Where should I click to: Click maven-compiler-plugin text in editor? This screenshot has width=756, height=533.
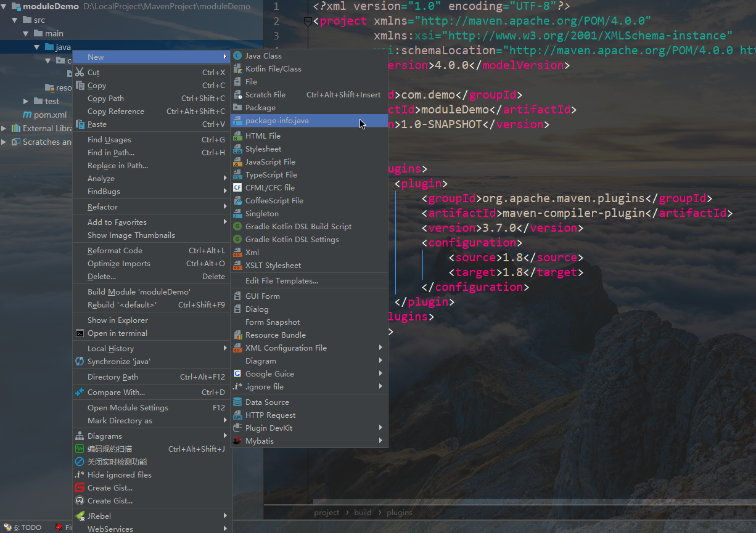(x=574, y=213)
